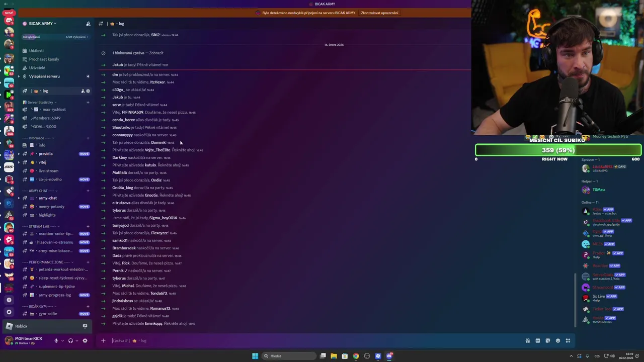Open Google Chrome on the Windows taskbar
Image resolution: width=644 pixels, height=362 pixels.
(356, 356)
